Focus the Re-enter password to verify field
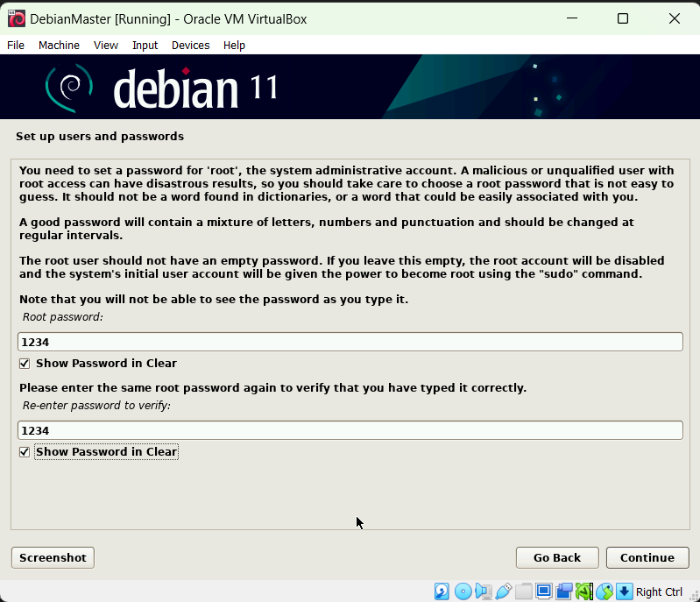The height and width of the screenshot is (602, 700). [x=350, y=430]
